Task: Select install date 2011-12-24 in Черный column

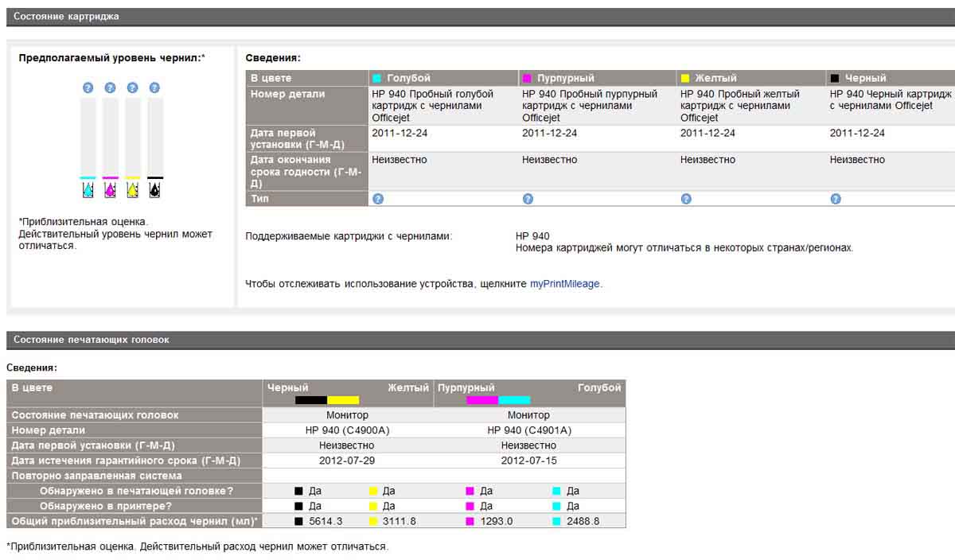Action: pos(858,133)
